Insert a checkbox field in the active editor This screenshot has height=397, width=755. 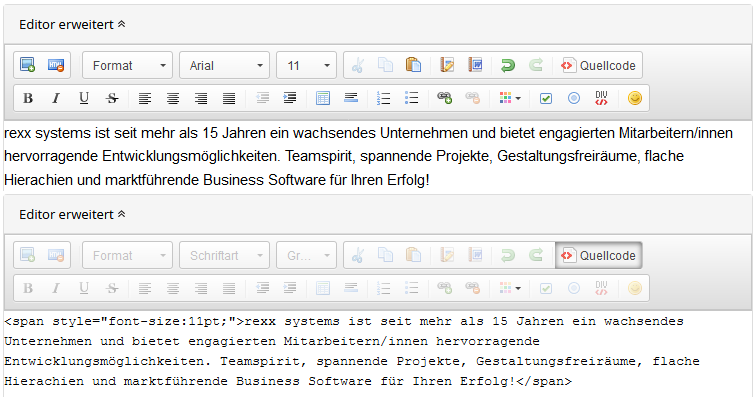pos(546,98)
